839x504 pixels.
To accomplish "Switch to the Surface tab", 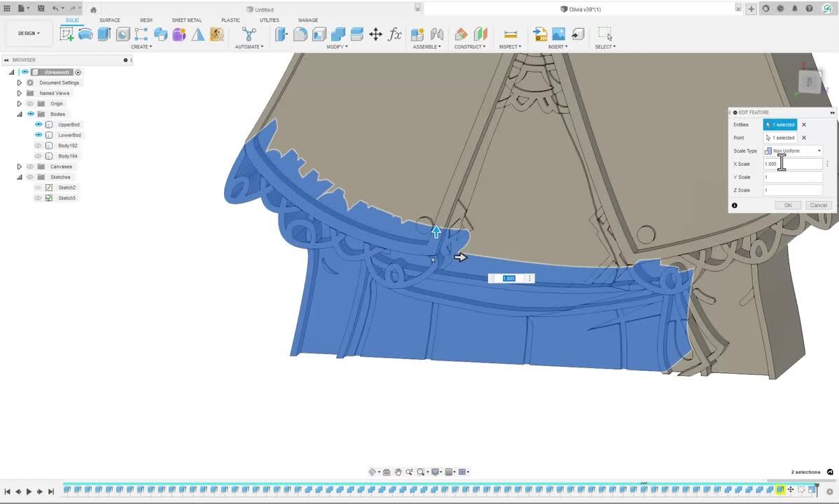I will [109, 20].
